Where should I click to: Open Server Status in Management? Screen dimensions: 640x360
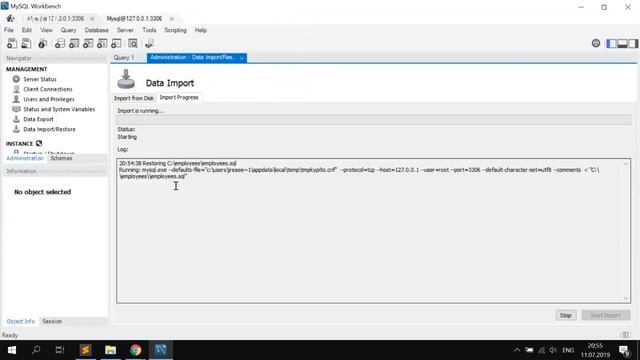click(x=40, y=79)
